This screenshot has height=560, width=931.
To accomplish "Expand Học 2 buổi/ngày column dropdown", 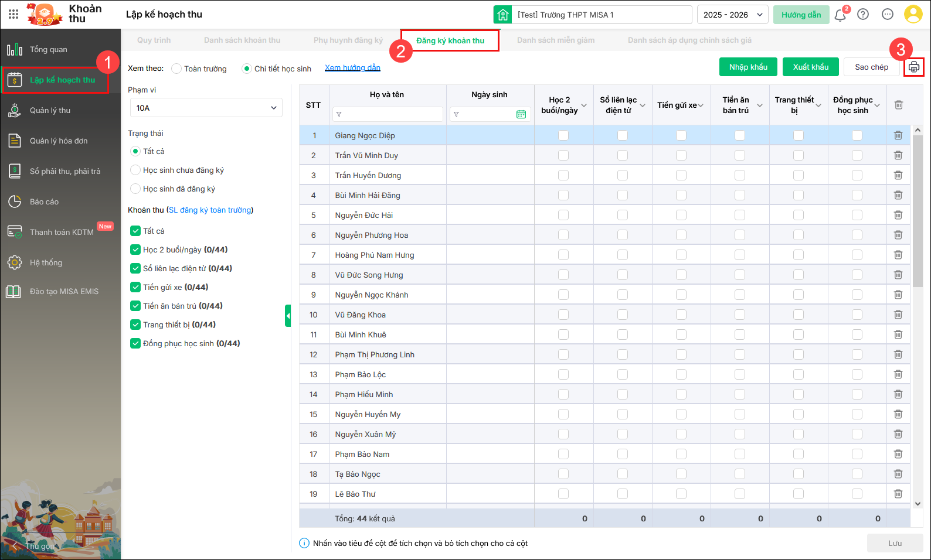I will click(x=584, y=105).
